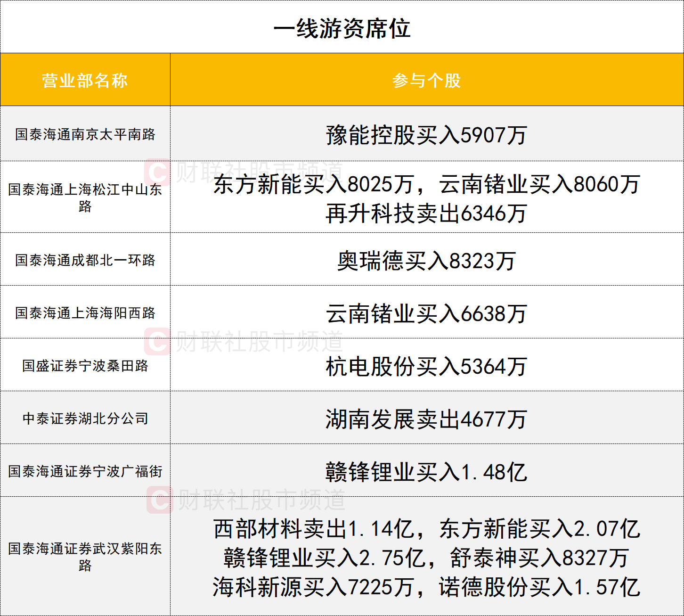Click the "国泰海通成都北一环路" cell
Screen dimensions: 684x616
tap(85, 259)
